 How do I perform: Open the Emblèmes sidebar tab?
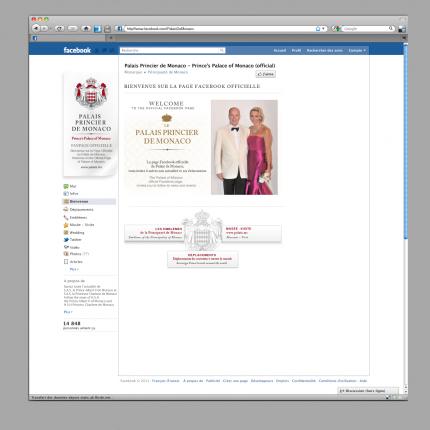(78, 218)
